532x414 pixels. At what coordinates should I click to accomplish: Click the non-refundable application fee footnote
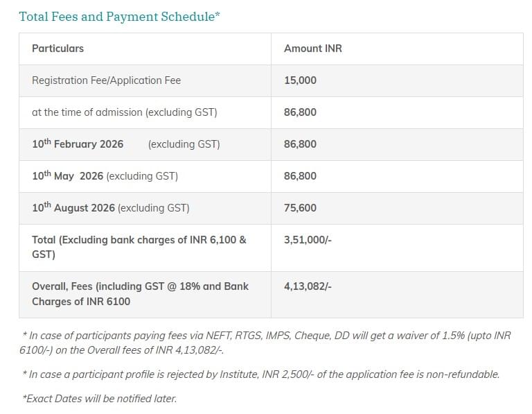click(x=260, y=374)
